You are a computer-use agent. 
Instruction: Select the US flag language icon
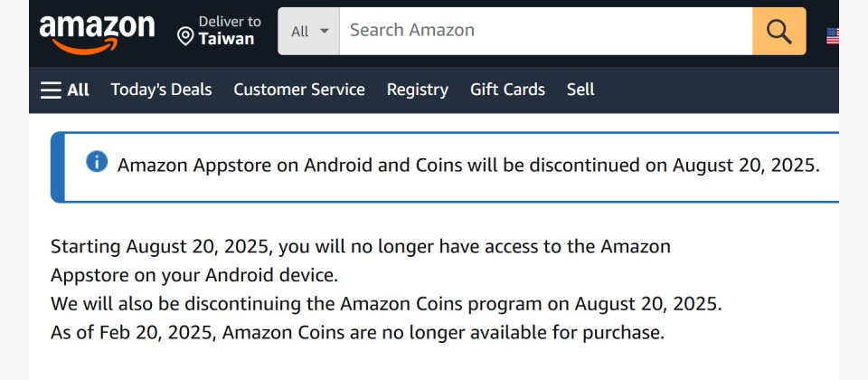[833, 36]
